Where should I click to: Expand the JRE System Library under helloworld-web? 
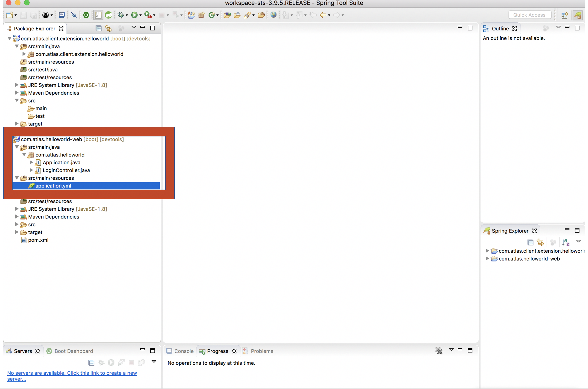[x=17, y=209]
